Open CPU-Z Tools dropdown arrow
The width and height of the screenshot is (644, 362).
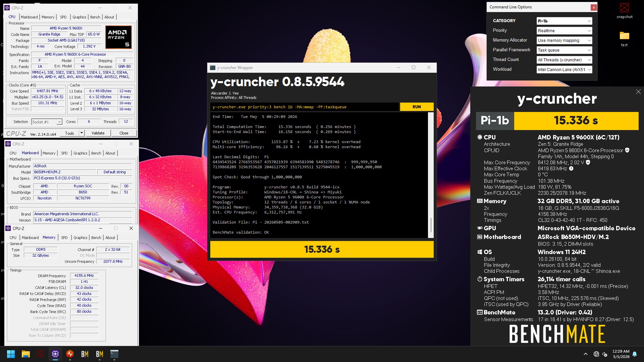click(x=82, y=133)
